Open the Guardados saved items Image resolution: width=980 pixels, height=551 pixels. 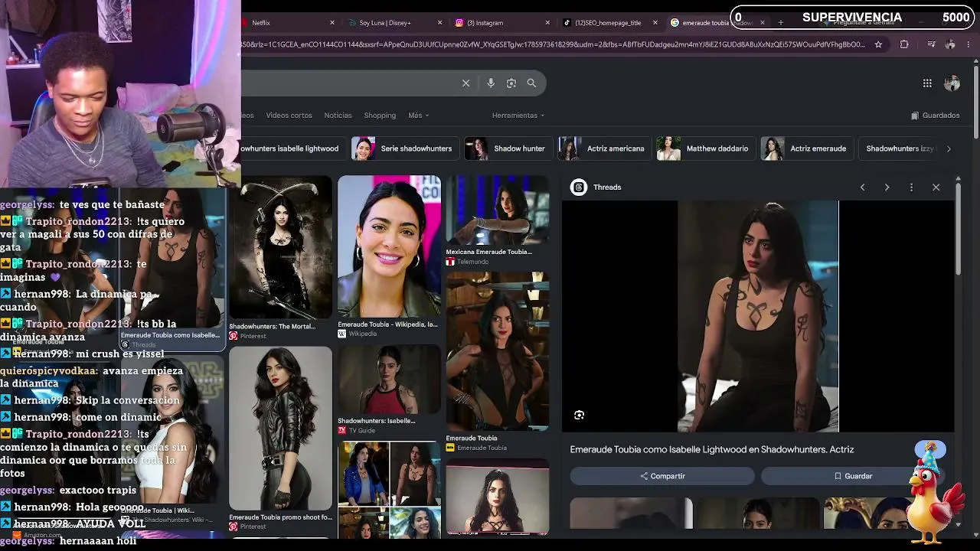point(936,116)
